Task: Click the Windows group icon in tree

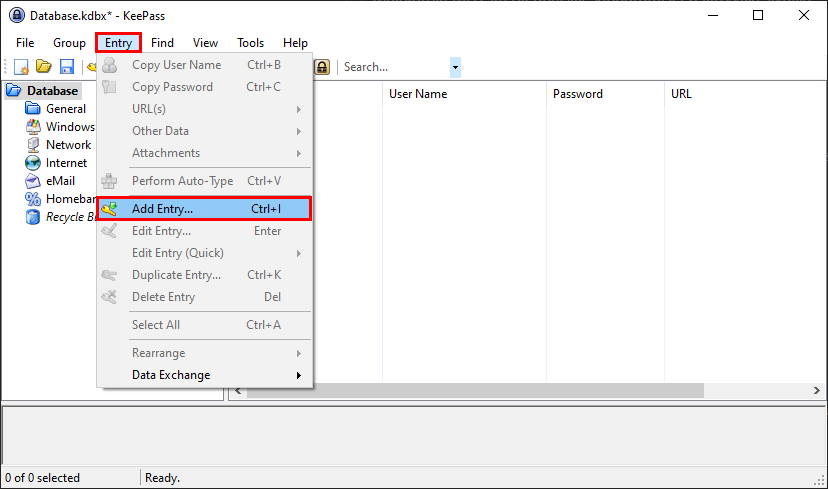Action: tap(33, 127)
